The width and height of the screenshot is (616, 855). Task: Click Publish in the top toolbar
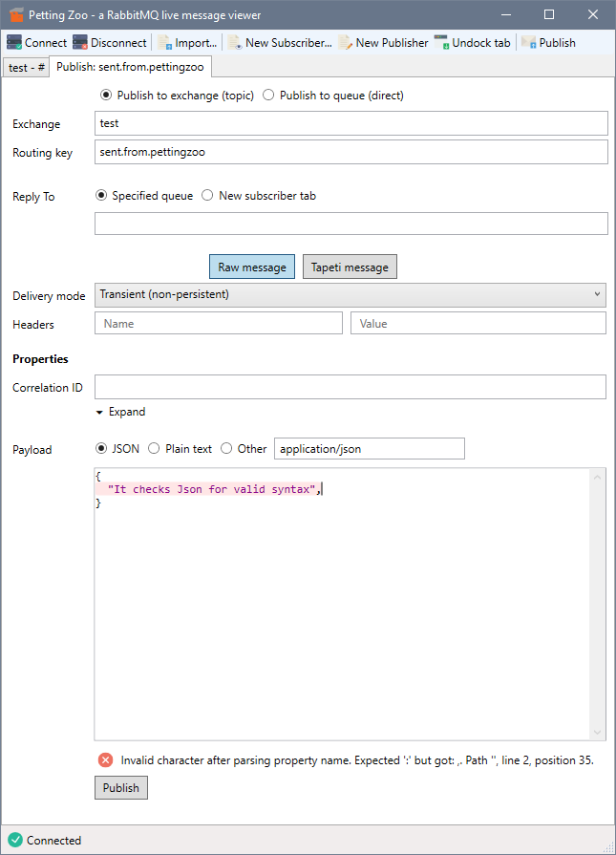548,43
